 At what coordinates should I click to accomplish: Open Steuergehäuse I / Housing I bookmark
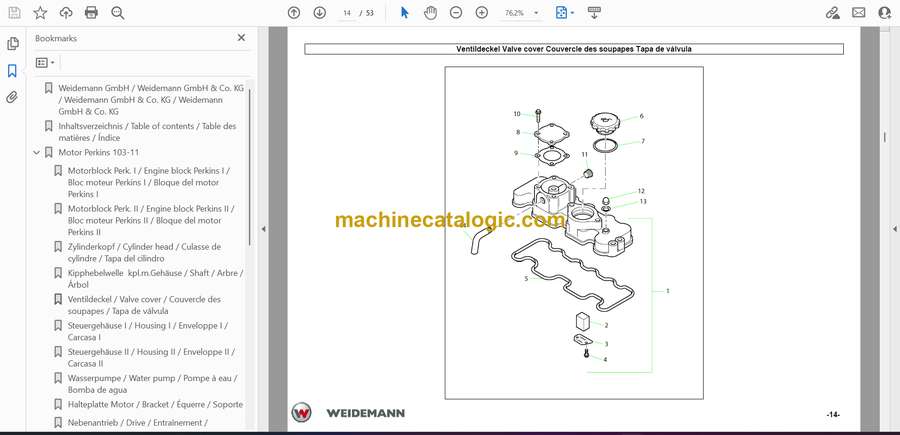148,332
